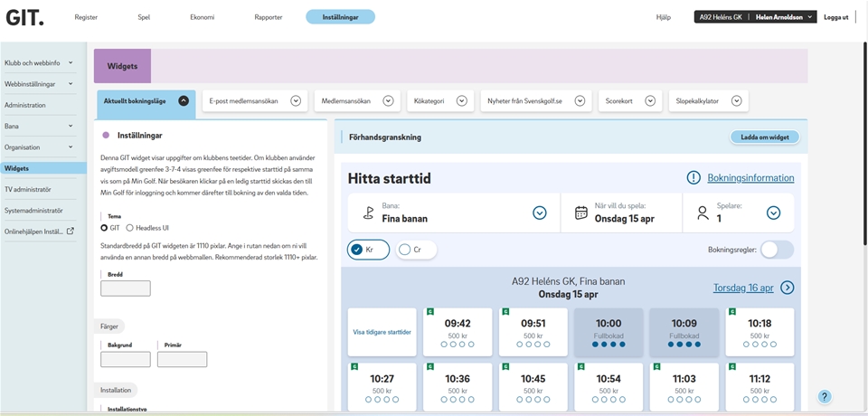Image resolution: width=868 pixels, height=416 pixels.
Task: Click the GIT logo
Action: (24, 17)
